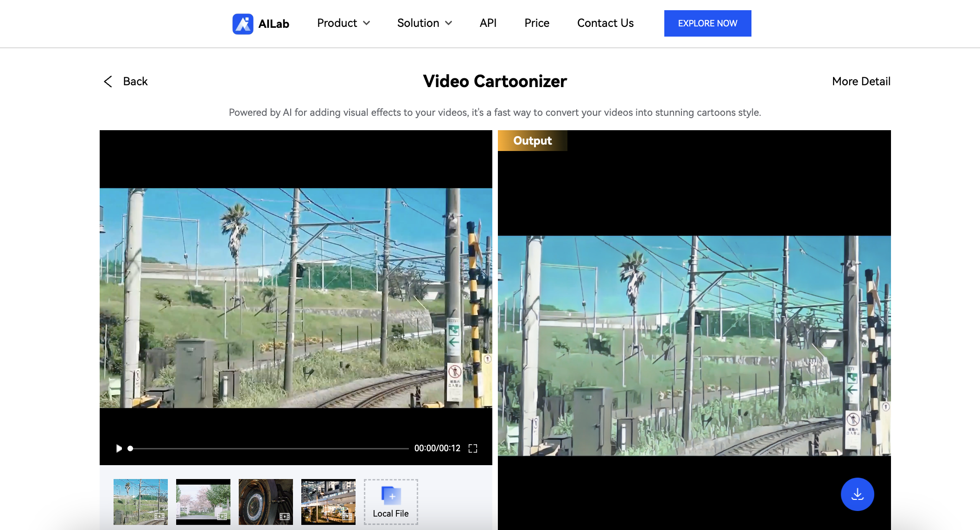
Task: Click the Local File upload icon
Action: click(390, 496)
